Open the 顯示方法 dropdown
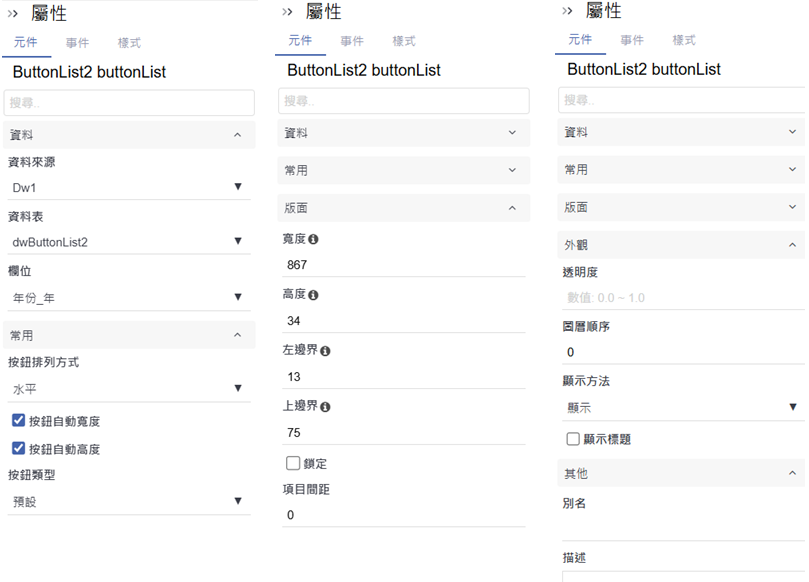This screenshot has height=582, width=809. click(x=680, y=408)
